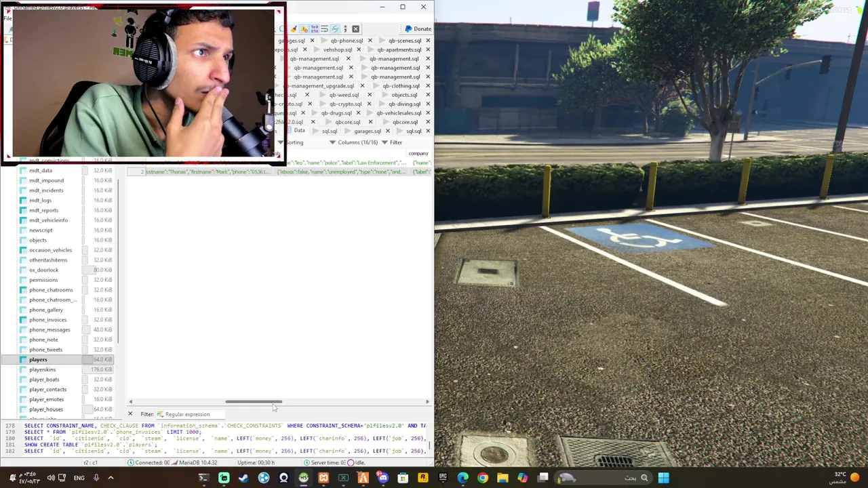Close the qb-weed.sql tab
Image resolution: width=868 pixels, height=488 pixels.
point(370,95)
